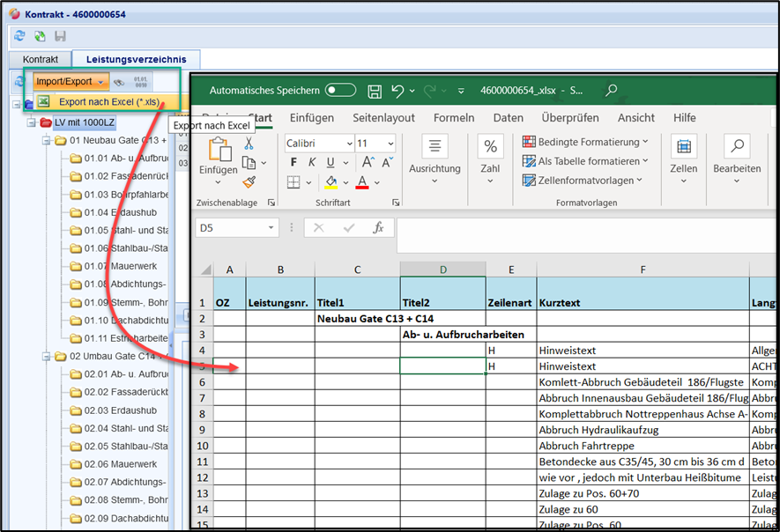The height and width of the screenshot is (532, 780).
Task: Click the fx insert function icon
Action: coord(378,228)
